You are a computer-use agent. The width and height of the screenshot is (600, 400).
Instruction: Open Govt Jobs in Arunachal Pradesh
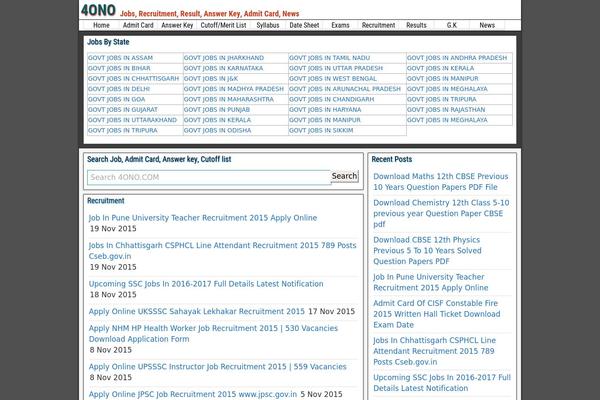point(345,89)
